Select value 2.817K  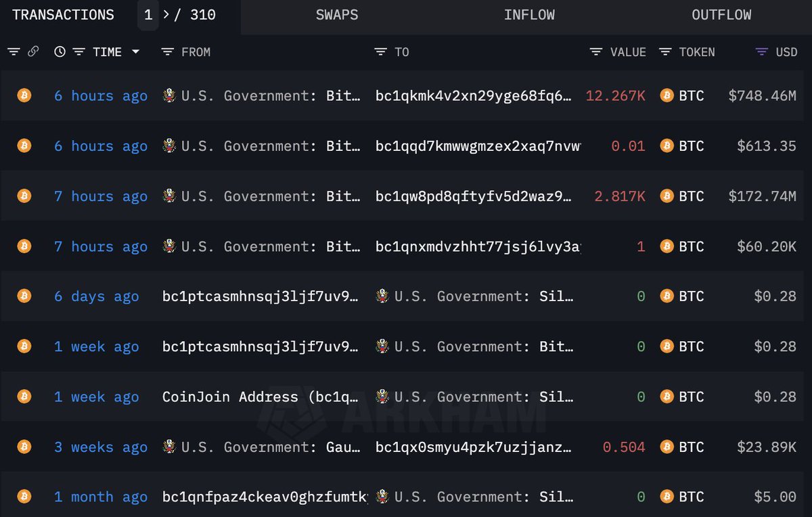point(620,196)
